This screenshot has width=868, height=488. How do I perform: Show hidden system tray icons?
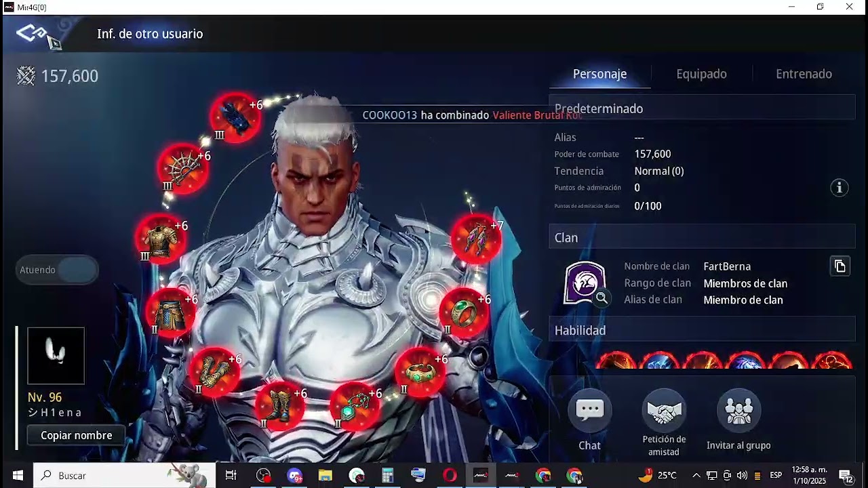tap(696, 475)
